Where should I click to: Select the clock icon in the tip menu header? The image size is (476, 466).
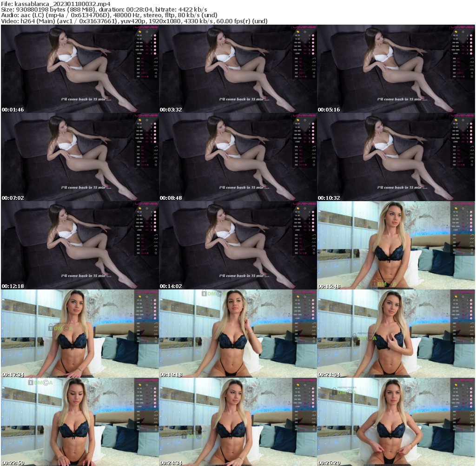click(x=147, y=32)
